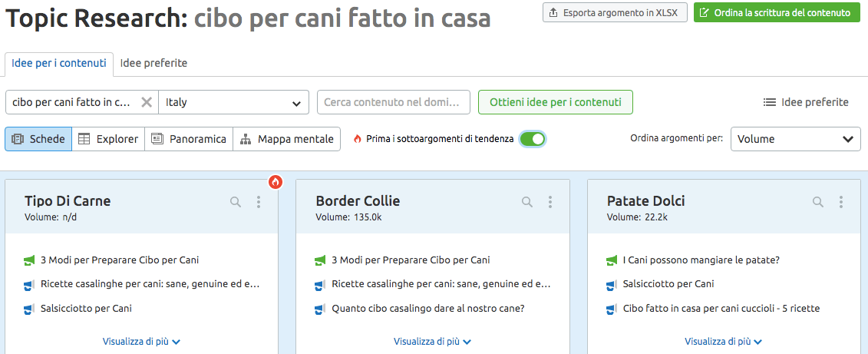Open three-dot menu on Border Collie card
This screenshot has height=354, width=868.
(x=550, y=202)
